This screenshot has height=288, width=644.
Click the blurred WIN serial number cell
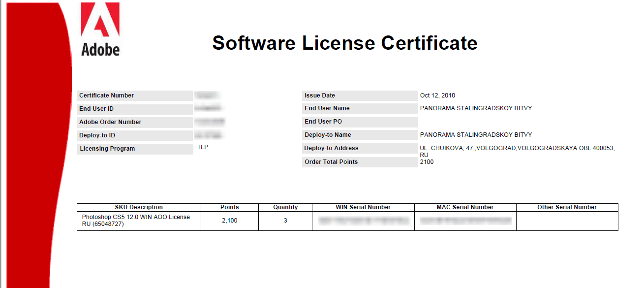(x=364, y=221)
